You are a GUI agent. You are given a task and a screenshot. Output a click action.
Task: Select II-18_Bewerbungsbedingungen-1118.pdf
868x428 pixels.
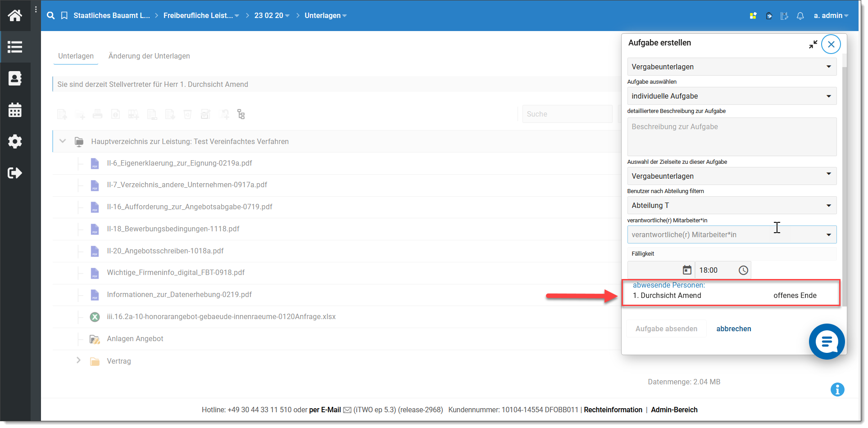point(173,229)
